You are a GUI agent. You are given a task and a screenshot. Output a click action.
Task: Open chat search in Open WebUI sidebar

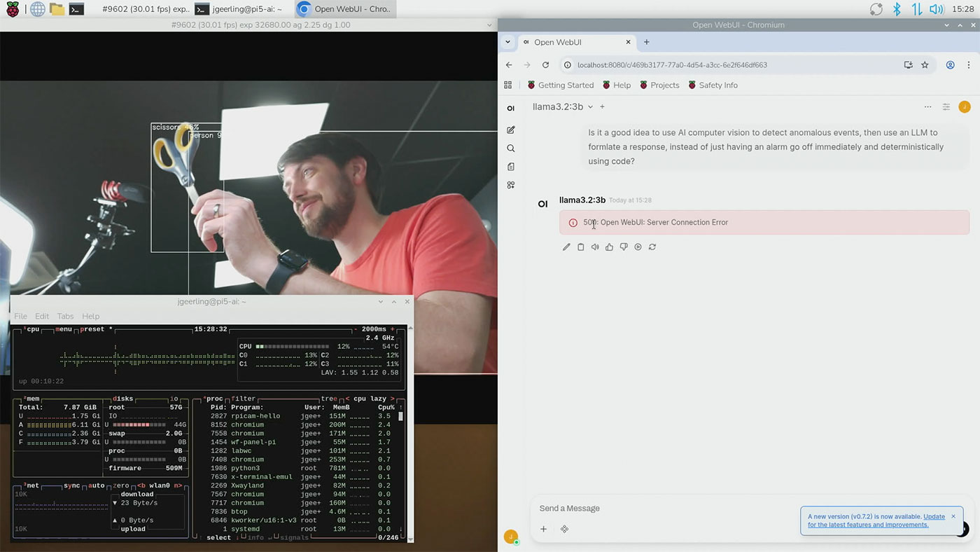(x=511, y=149)
